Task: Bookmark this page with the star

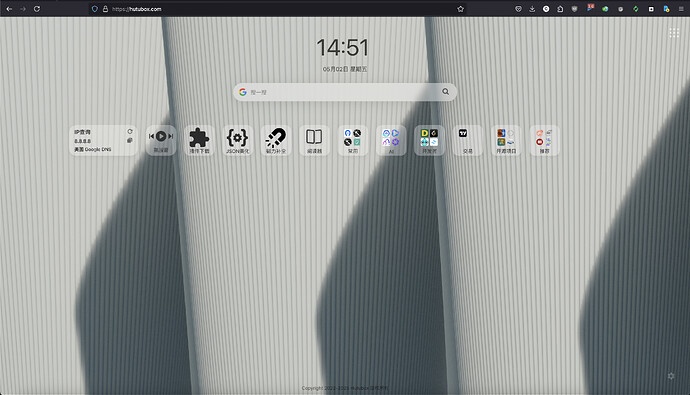Action: point(461,9)
